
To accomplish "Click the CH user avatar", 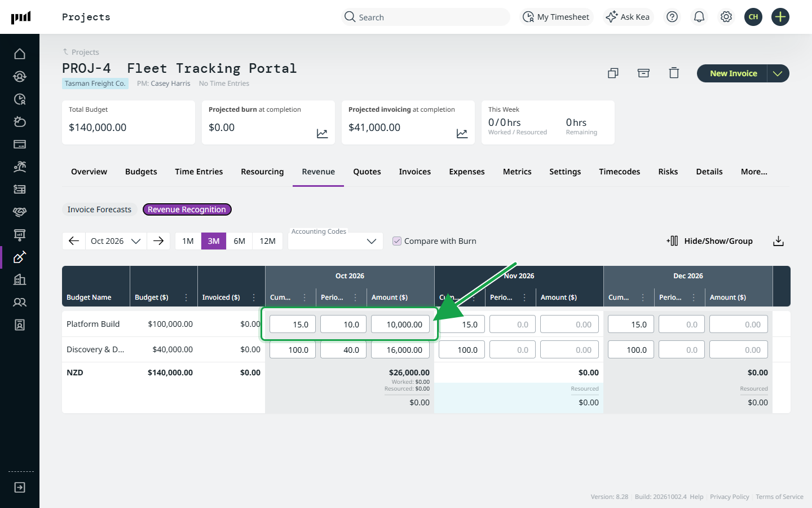I will click(x=753, y=17).
